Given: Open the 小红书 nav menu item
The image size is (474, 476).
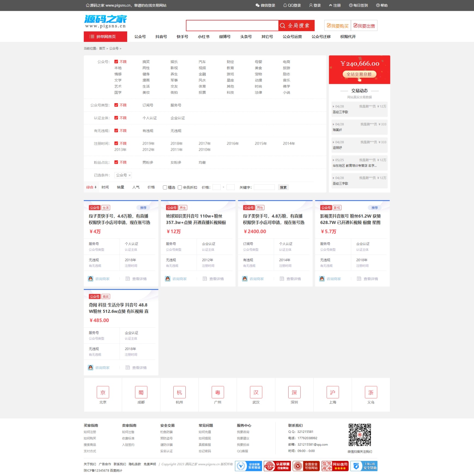Looking at the screenshot, I should coord(204,37).
